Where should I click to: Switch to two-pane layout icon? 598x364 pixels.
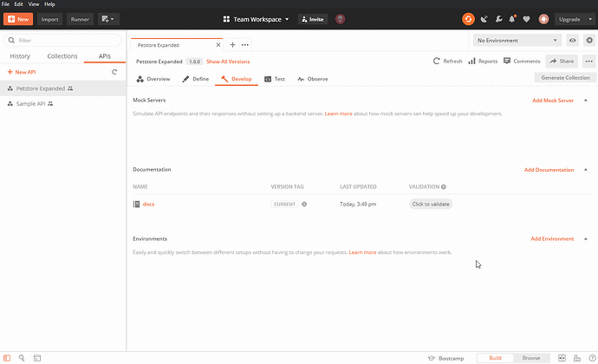562,358
